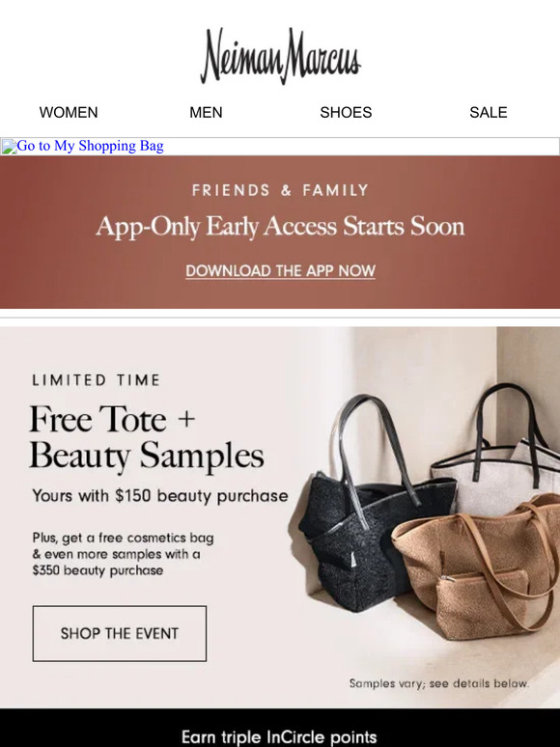
Task: Click DOWNLOAD THE APP NOW link
Action: click(280, 270)
